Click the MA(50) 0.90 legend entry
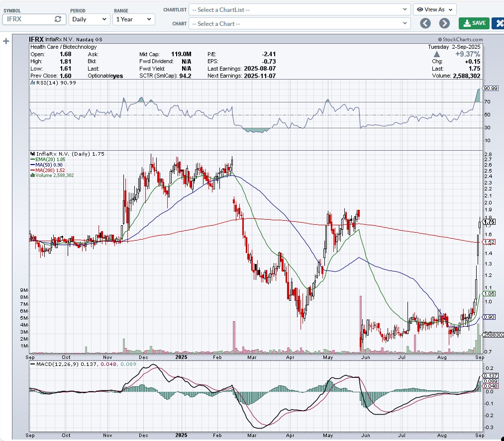The height and width of the screenshot is (441, 504). tap(47, 165)
